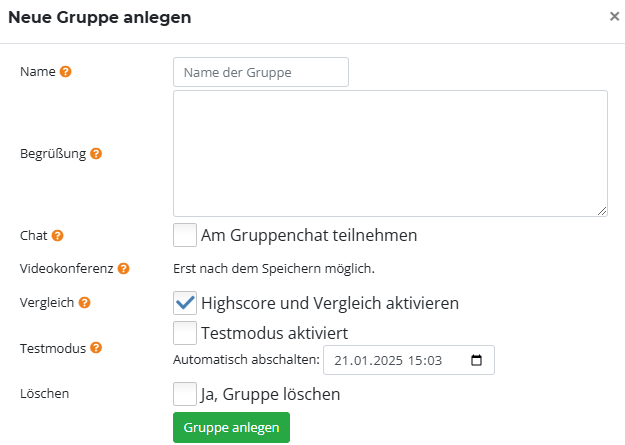Uncheck Highscore und Vergleich aktivieren
The height and width of the screenshot is (445, 625).
pos(184,302)
